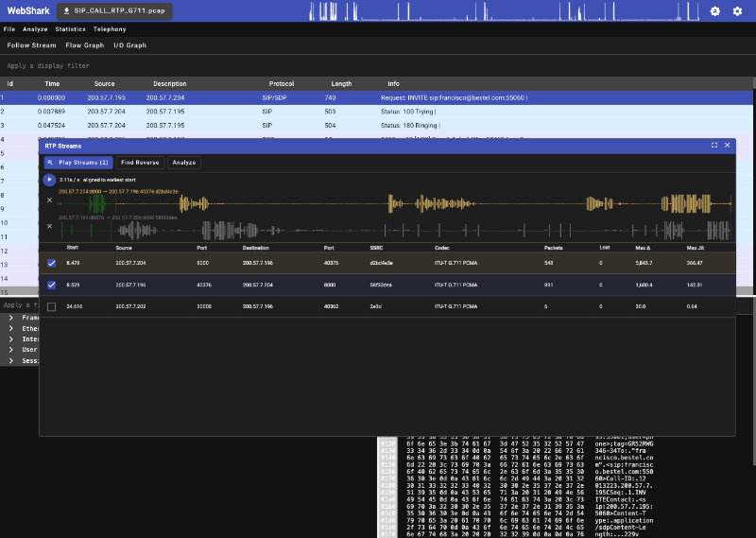Click the Codec column header

coord(441,248)
